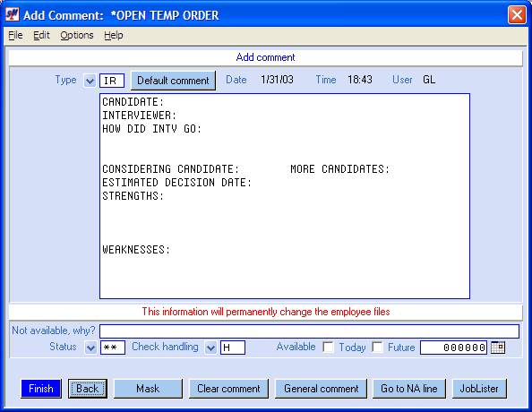Tick the Available Today checkbox
The height and width of the screenshot is (412, 532).
pos(328,347)
